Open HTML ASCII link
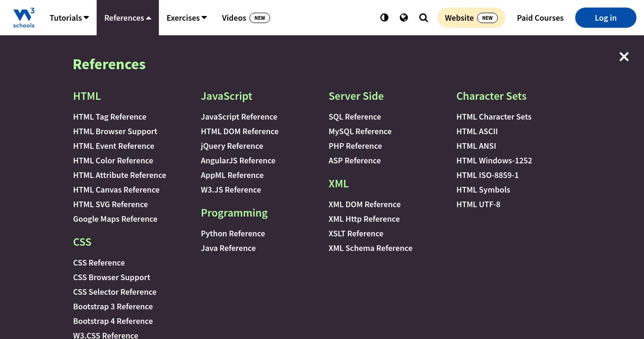 (x=477, y=131)
